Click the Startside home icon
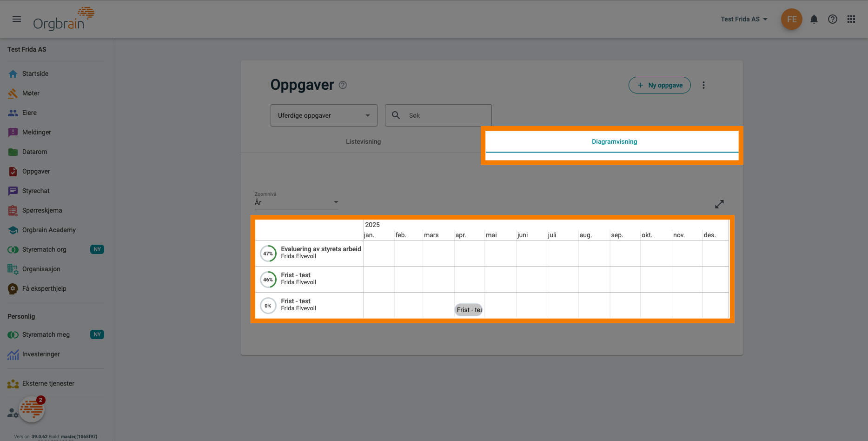This screenshot has height=441, width=868. (x=13, y=73)
